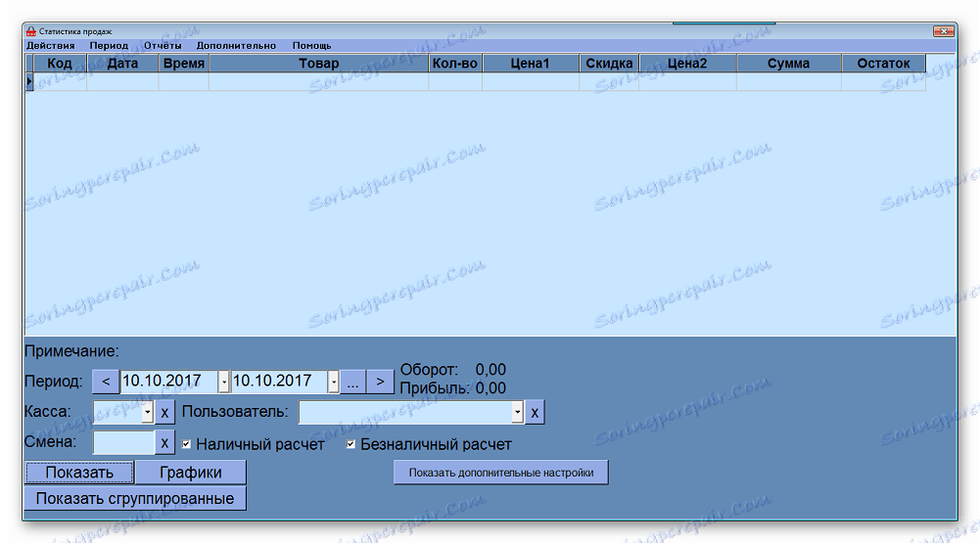Image resolution: width=980 pixels, height=543 pixels.
Task: Select the first row indicator arrow
Action: [x=29, y=81]
